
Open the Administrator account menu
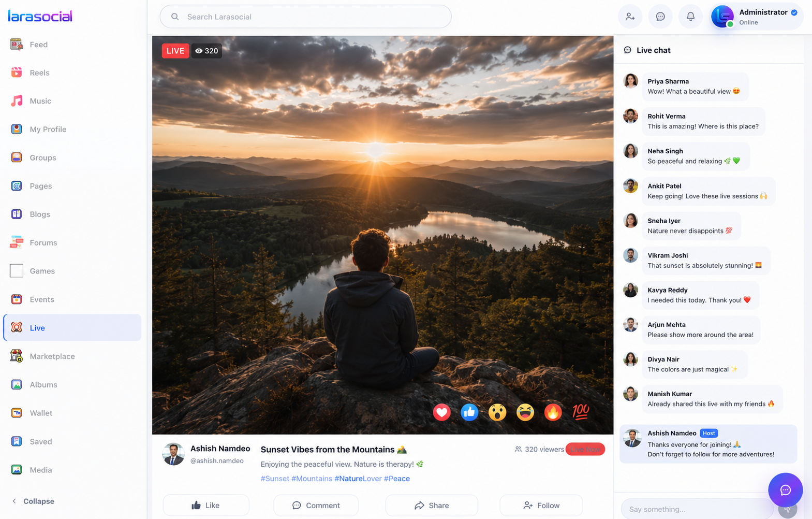point(756,17)
